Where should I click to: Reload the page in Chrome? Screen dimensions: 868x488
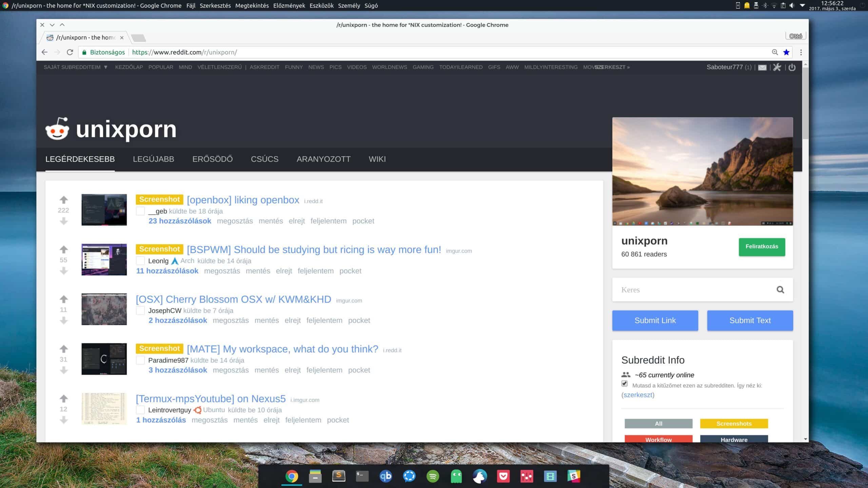(x=70, y=52)
